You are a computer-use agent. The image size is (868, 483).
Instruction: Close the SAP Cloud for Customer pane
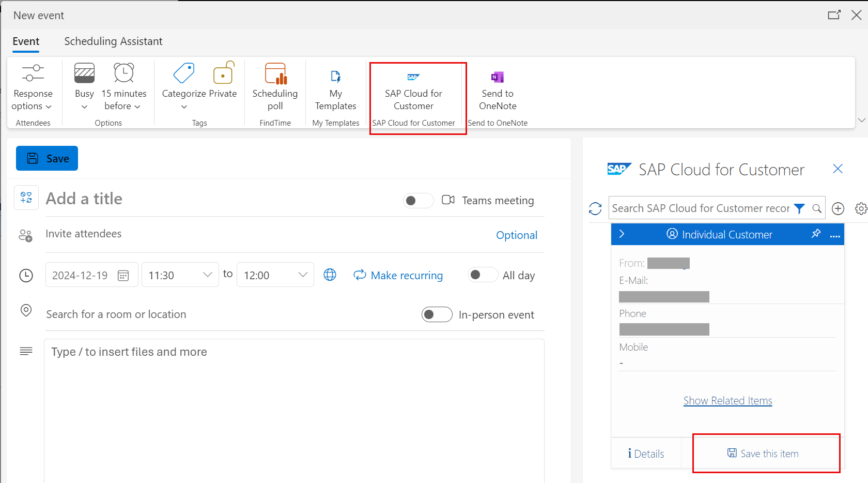838,169
